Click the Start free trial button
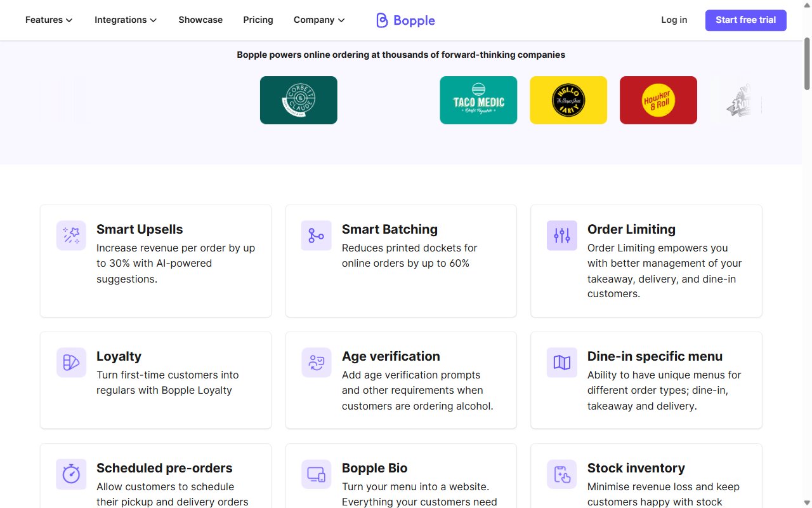 746,20
